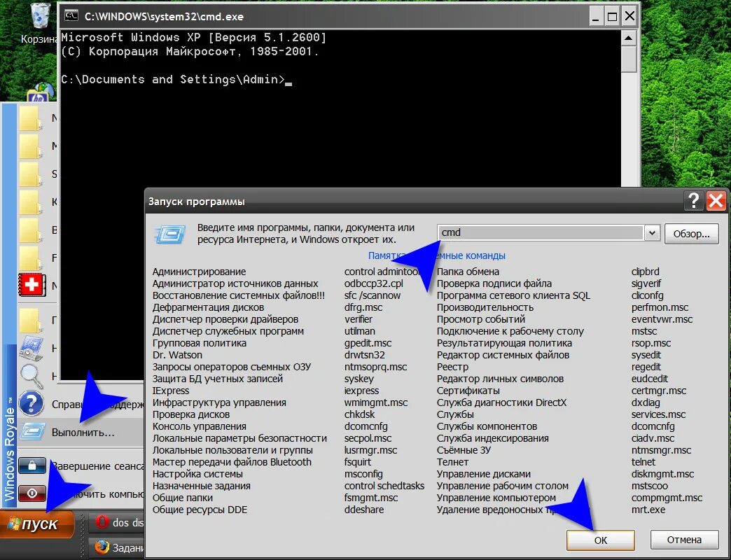This screenshot has height=560, width=731.
Task: Click the row 'Служба индексирования'
Action: pos(493,438)
